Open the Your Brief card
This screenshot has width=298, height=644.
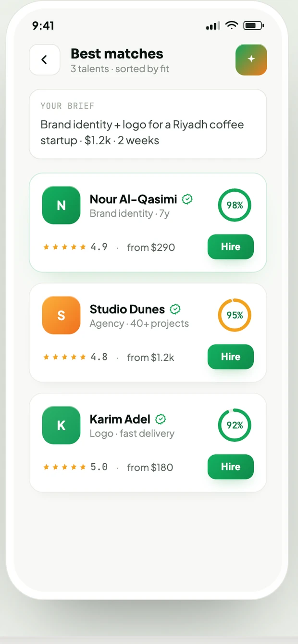pos(148,124)
